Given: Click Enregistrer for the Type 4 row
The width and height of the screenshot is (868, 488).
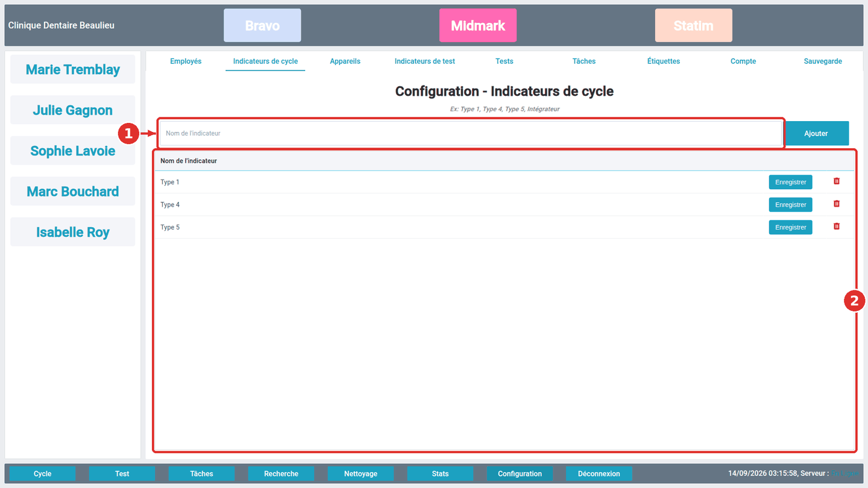Looking at the screenshot, I should [790, 205].
